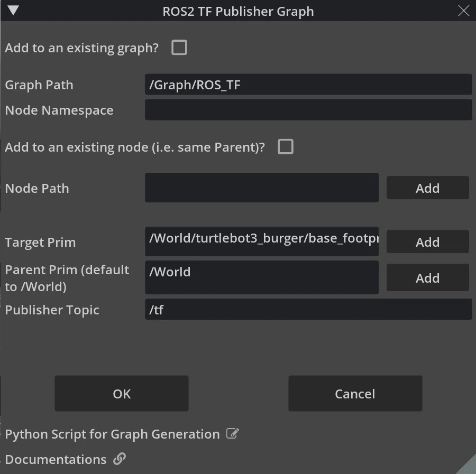This screenshot has width=476, height=474.
Task: Click the Publisher Topic /tf field
Action: (x=308, y=309)
